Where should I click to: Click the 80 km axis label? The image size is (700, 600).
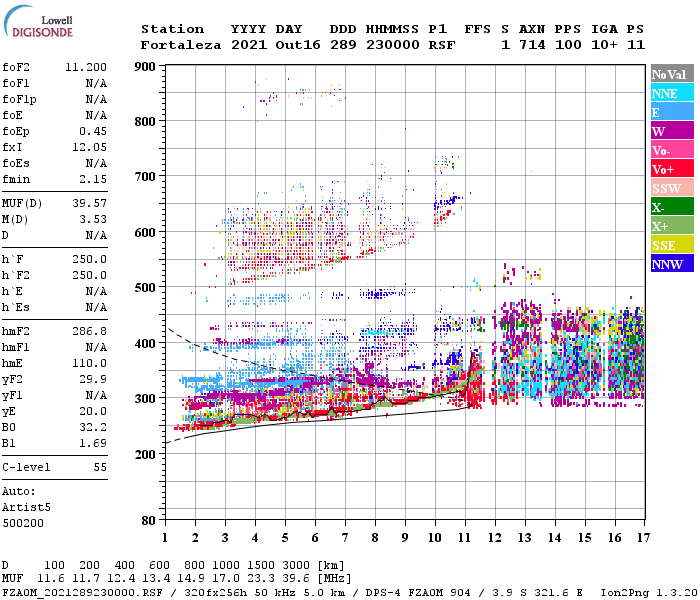(148, 521)
